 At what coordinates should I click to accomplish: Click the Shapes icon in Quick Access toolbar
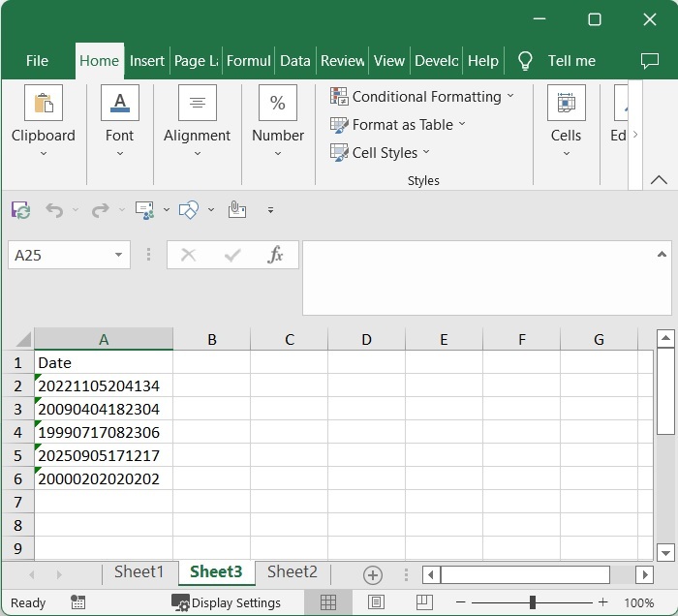pos(190,210)
